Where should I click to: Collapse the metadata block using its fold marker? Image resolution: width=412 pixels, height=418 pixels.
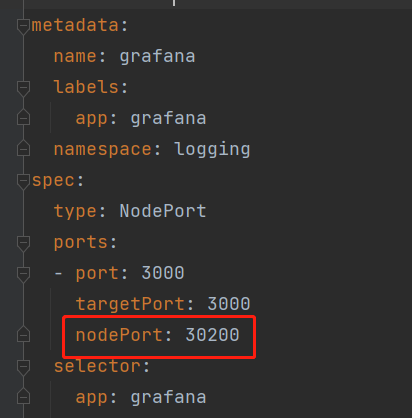tap(23, 26)
